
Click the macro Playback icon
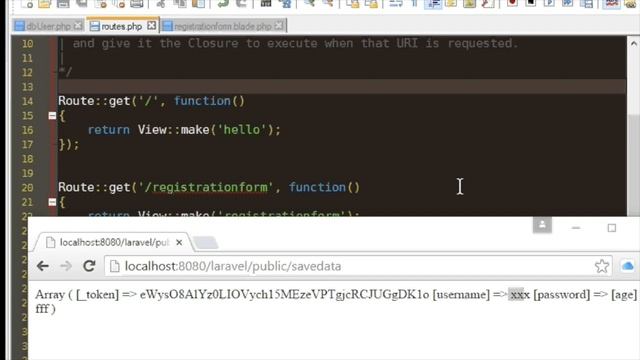[x=549, y=3]
